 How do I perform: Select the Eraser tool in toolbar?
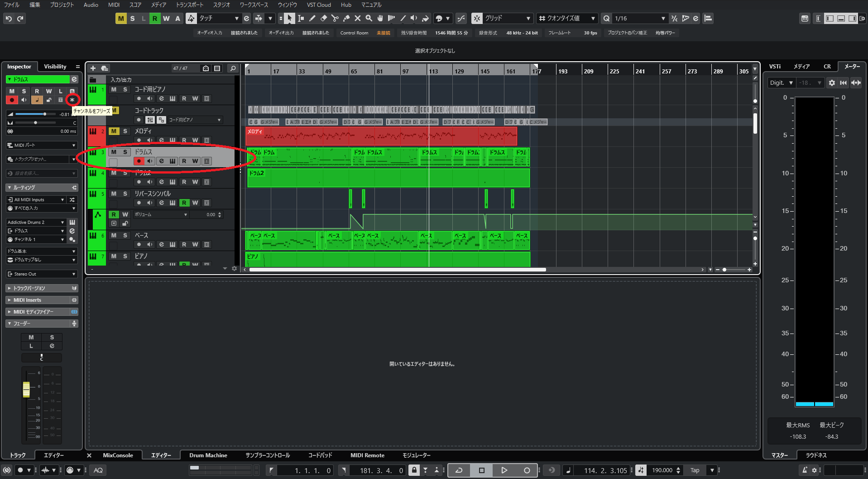click(x=323, y=19)
